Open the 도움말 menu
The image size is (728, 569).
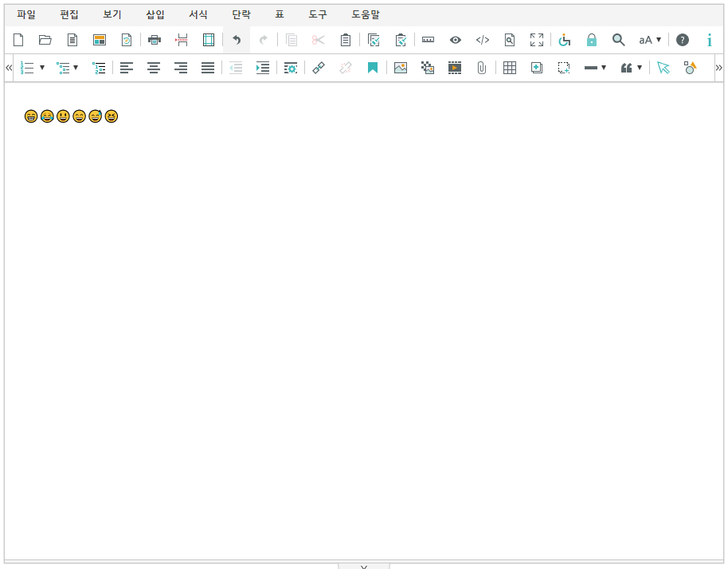pos(366,14)
